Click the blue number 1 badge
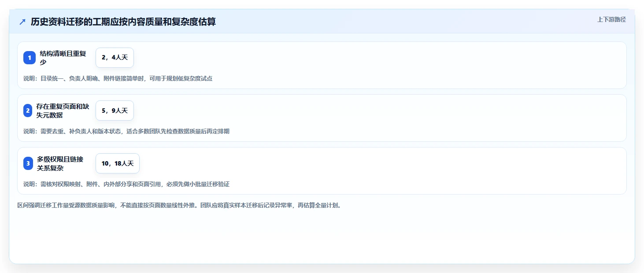 [x=30, y=58]
